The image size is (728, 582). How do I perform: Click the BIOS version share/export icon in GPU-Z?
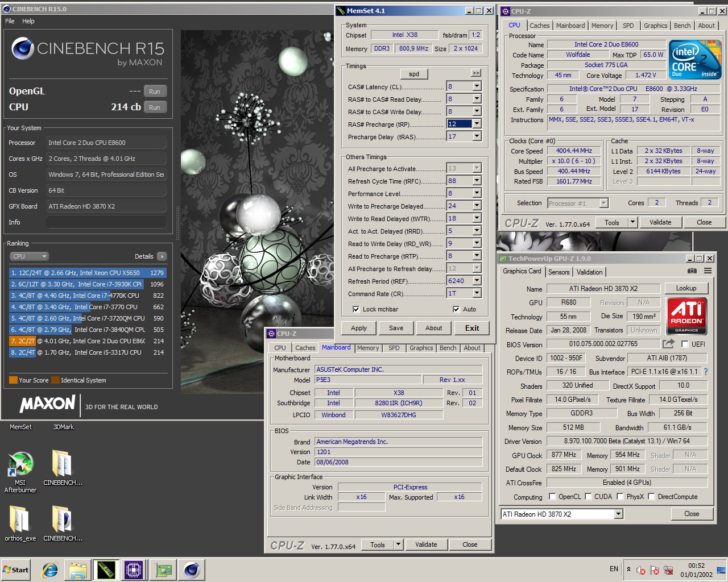coord(668,343)
